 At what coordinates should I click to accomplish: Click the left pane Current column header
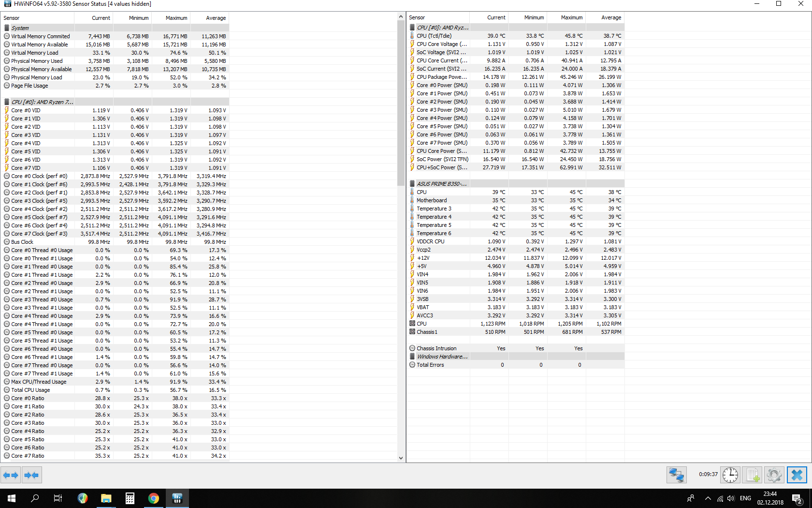tap(94, 18)
